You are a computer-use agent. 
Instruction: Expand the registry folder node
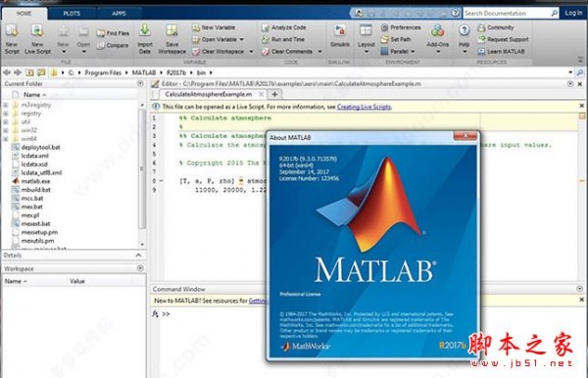(6, 114)
